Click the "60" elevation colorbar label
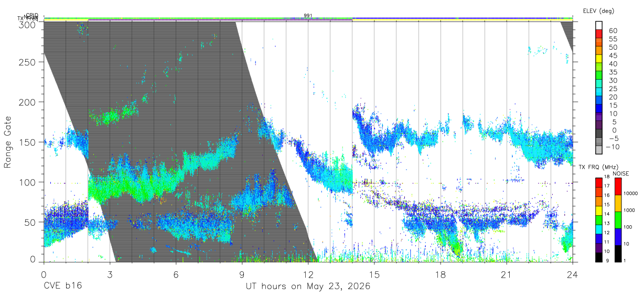 point(613,30)
